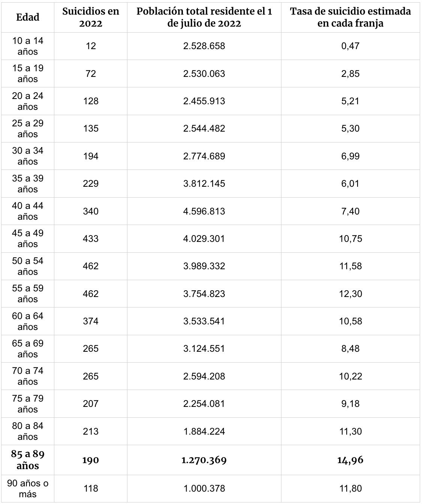This screenshot has width=422, height=504.
Task: Click the rate cell 0,47
Action: pyautogui.click(x=350, y=46)
